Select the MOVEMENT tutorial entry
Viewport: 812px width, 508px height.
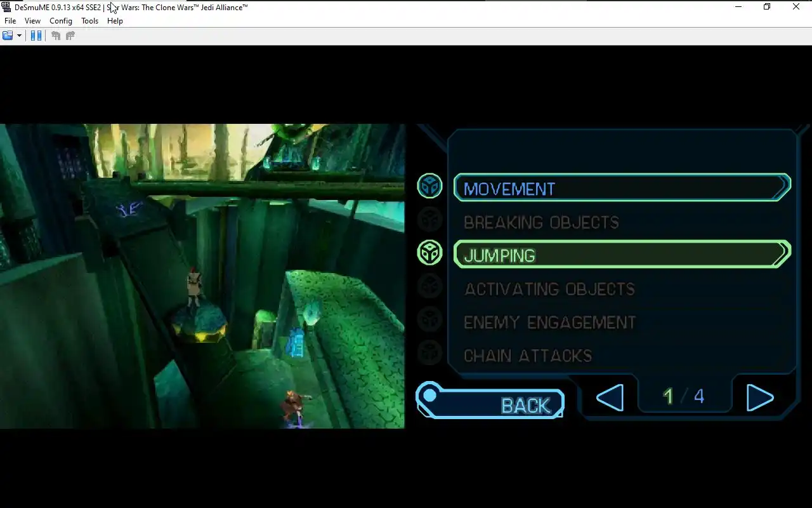click(622, 188)
